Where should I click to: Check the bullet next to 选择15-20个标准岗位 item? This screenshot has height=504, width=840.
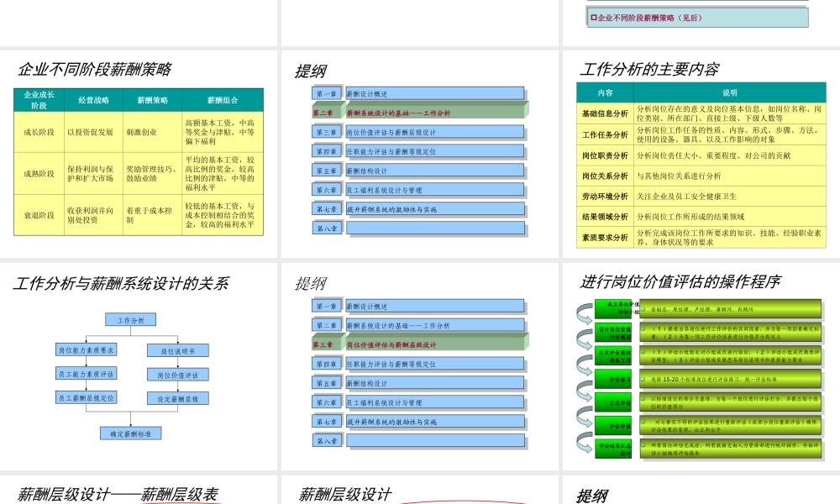(643, 380)
